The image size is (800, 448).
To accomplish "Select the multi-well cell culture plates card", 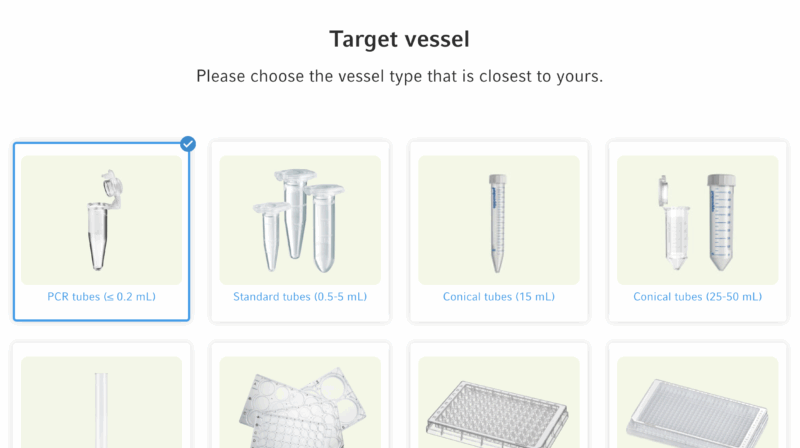I will [300, 395].
